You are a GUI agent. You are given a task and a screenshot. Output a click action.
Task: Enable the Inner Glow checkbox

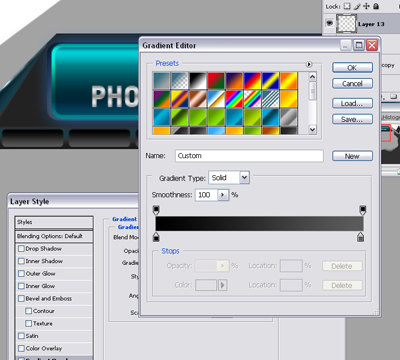[21, 286]
